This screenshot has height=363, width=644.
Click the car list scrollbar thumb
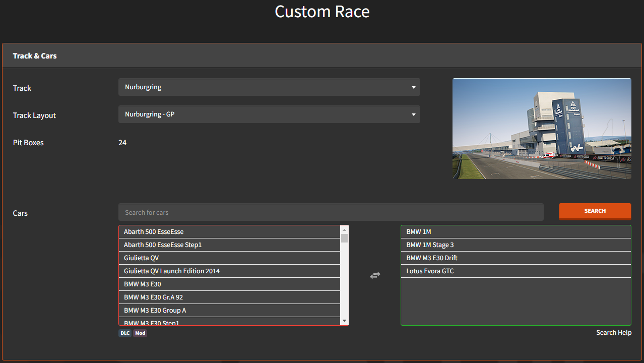coord(345,238)
